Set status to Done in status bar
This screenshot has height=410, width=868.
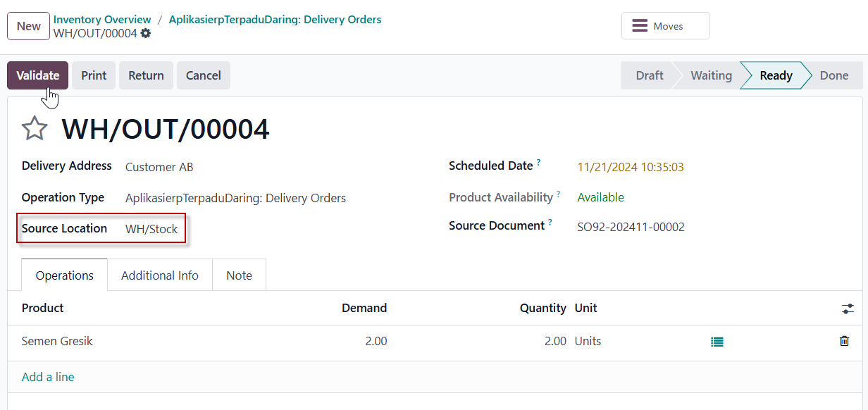[x=833, y=75]
